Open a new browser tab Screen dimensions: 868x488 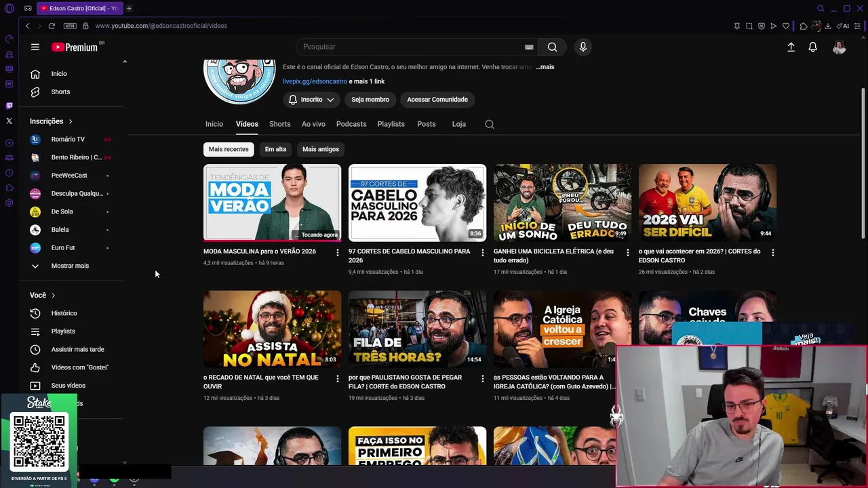click(129, 8)
